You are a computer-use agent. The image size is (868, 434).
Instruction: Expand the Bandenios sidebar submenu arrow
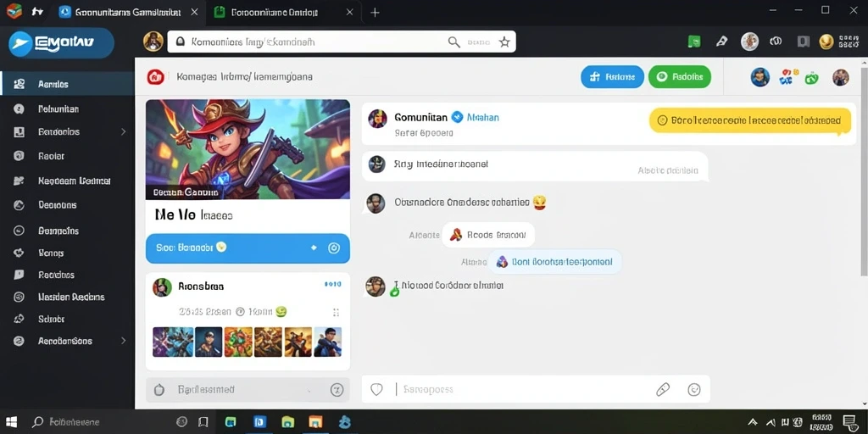click(123, 131)
